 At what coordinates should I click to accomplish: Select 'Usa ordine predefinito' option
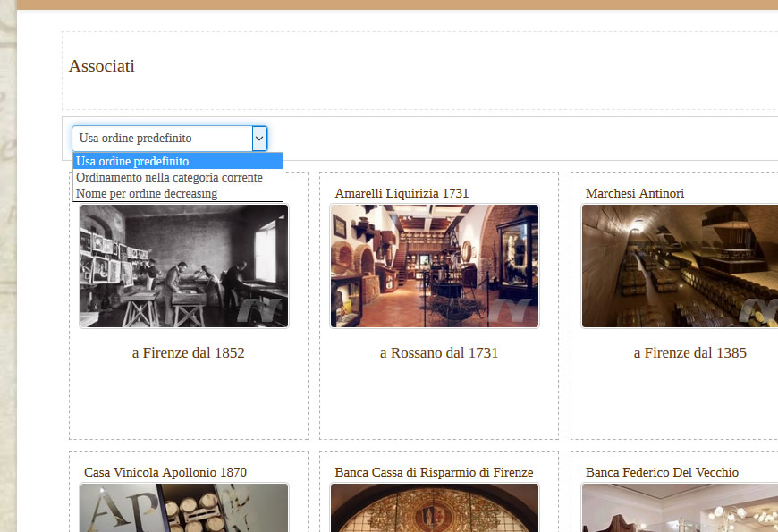[178, 161]
